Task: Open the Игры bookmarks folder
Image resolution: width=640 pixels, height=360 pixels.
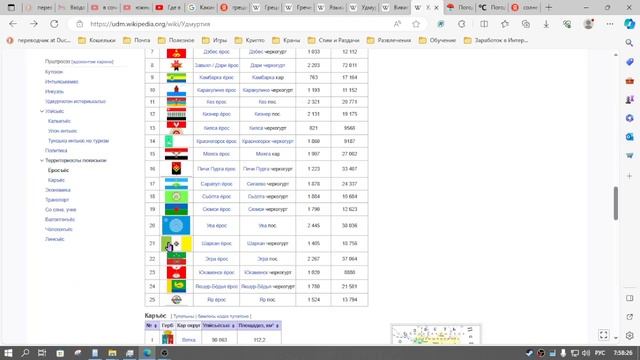Action: [215, 40]
